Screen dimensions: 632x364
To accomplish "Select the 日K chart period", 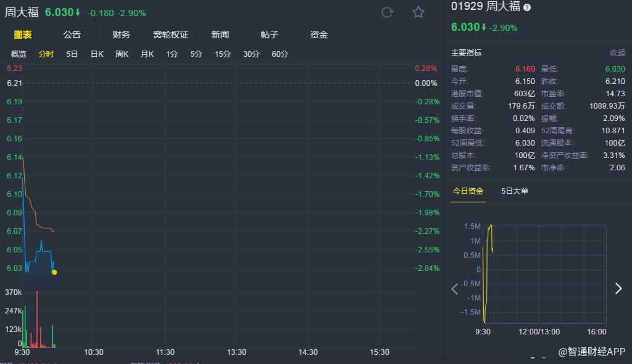I will [97, 54].
